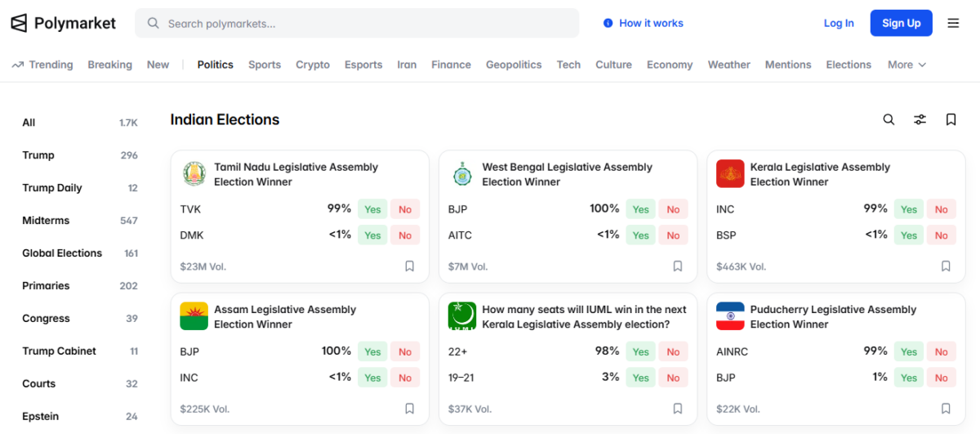Click the Kerala red emblem thumbnail

[x=730, y=174]
